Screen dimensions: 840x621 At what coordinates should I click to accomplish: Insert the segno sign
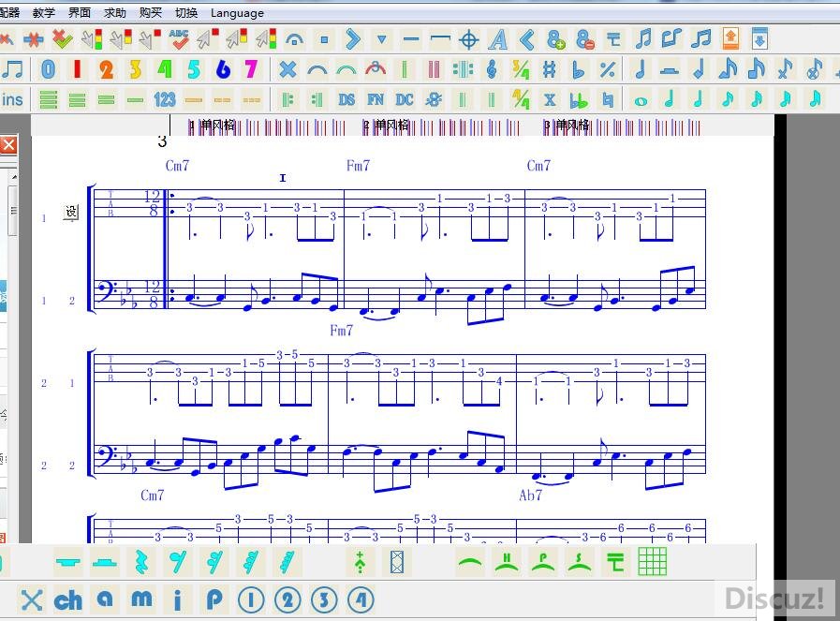[x=434, y=99]
